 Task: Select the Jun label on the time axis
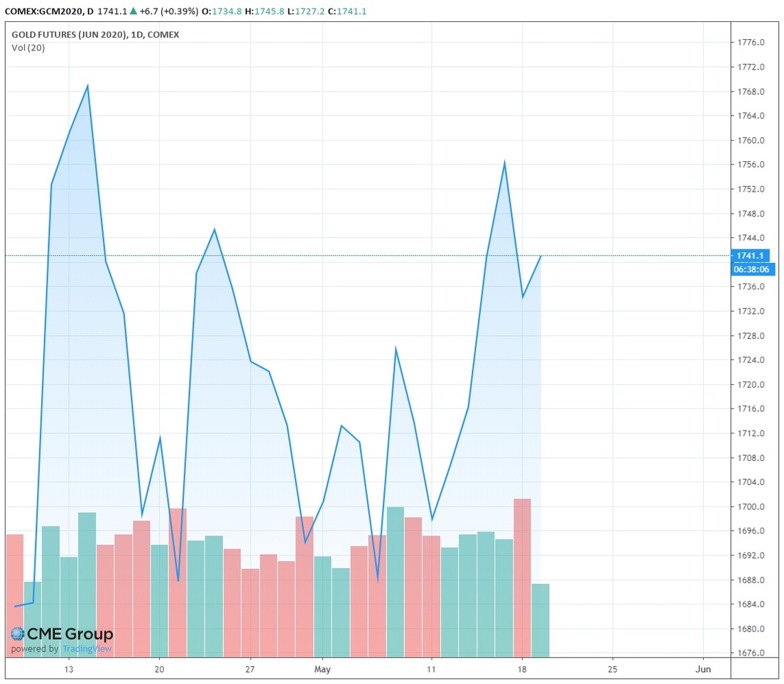[703, 669]
